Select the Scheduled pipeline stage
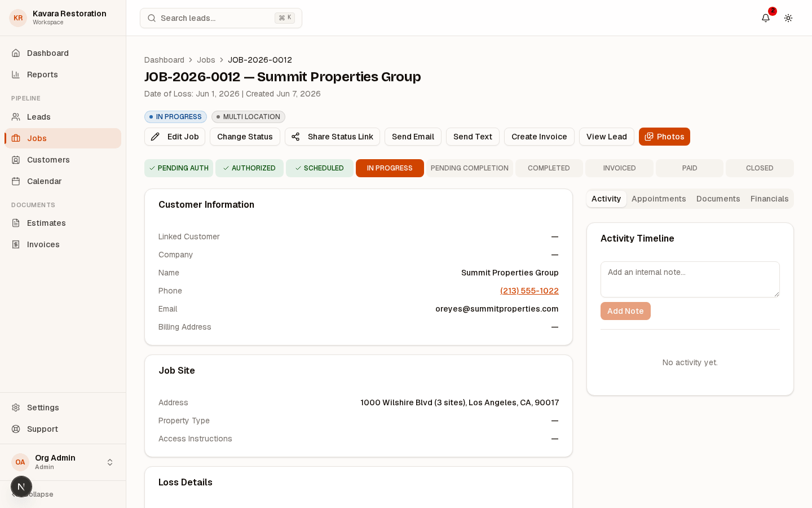This screenshot has width=812, height=508. [x=320, y=168]
